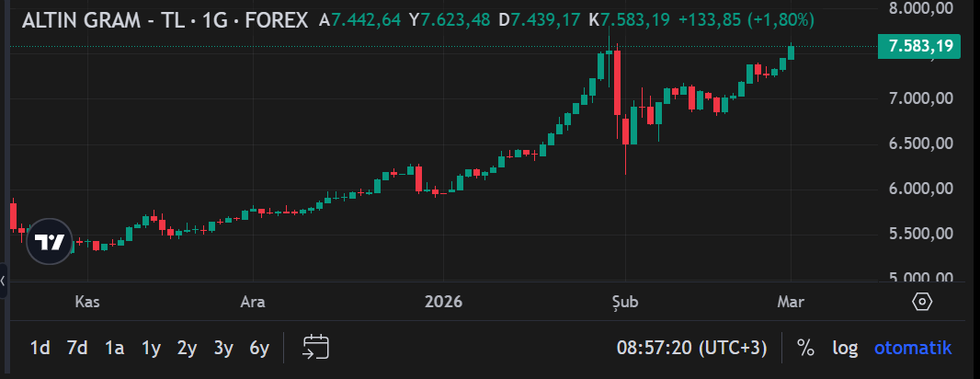Show the 3y date range
Screen dimensions: 980x379
point(223,348)
